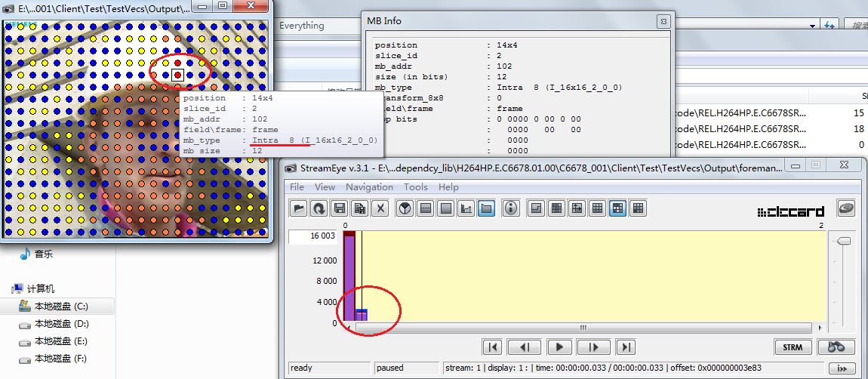Click the Explorer refresh arrows icon
Image resolution: width=868 pixels, height=379 pixels.
tap(830, 26)
